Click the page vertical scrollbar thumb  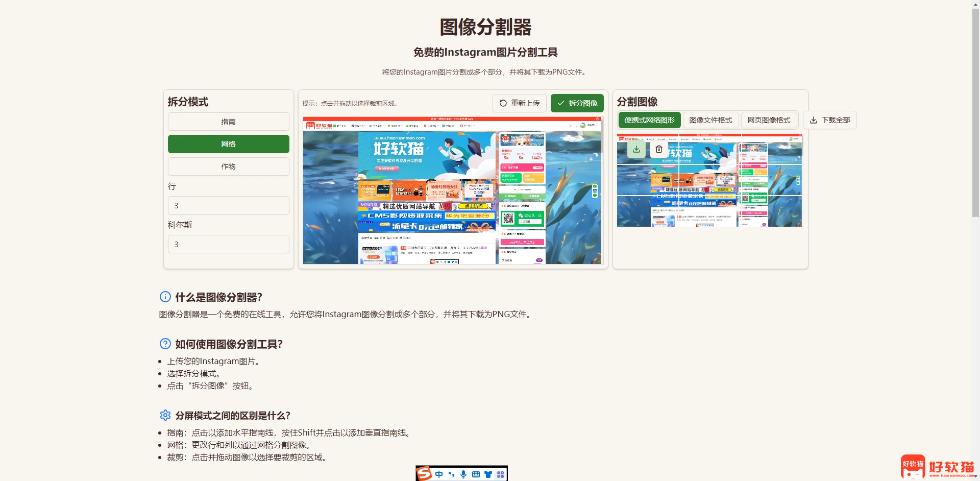[976, 113]
